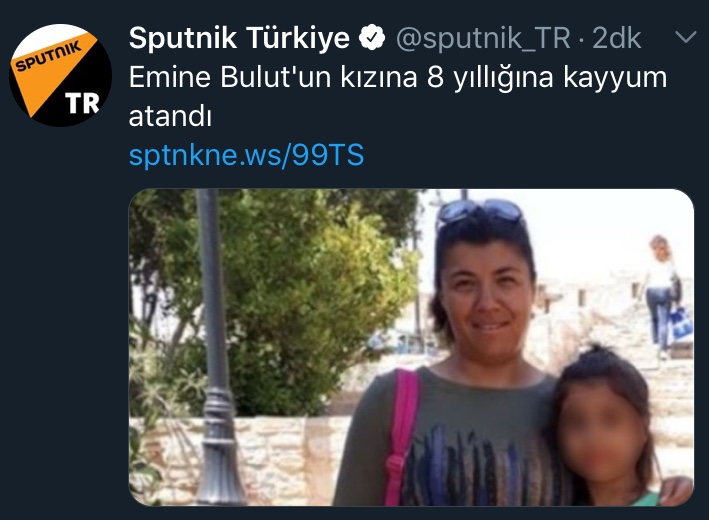The height and width of the screenshot is (520, 709).
Task: Click the verified badge checkmark
Action: [372, 38]
